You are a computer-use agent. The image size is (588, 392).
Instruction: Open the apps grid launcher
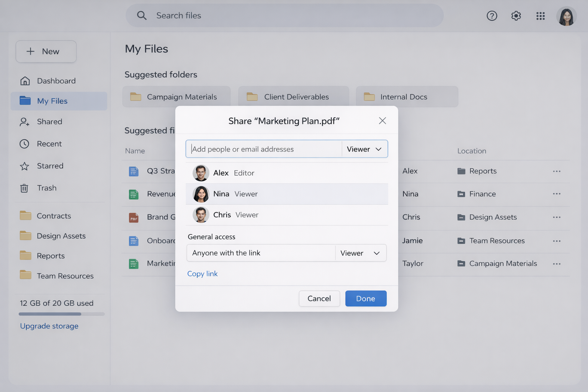pyautogui.click(x=540, y=16)
